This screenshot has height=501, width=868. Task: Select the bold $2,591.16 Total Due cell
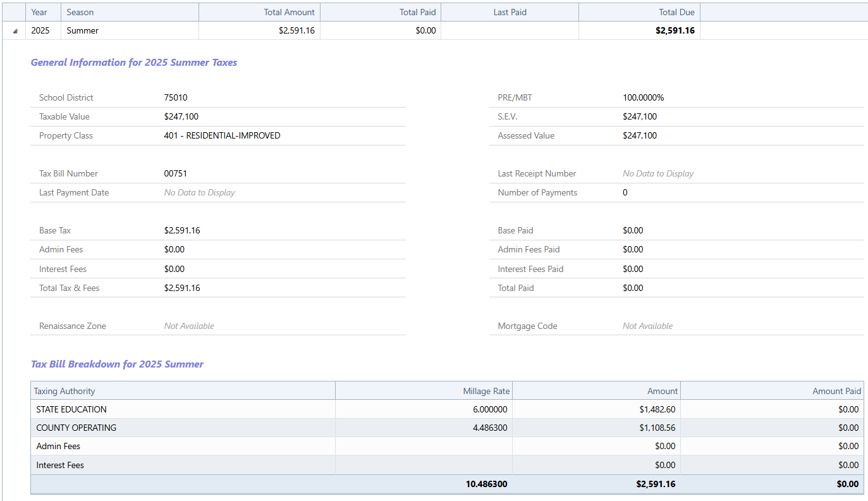(675, 30)
